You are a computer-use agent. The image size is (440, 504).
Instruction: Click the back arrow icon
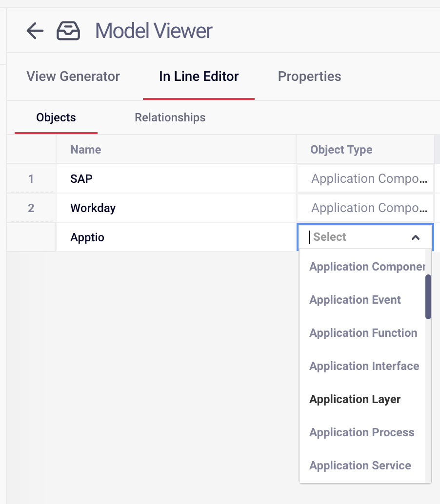pos(34,30)
